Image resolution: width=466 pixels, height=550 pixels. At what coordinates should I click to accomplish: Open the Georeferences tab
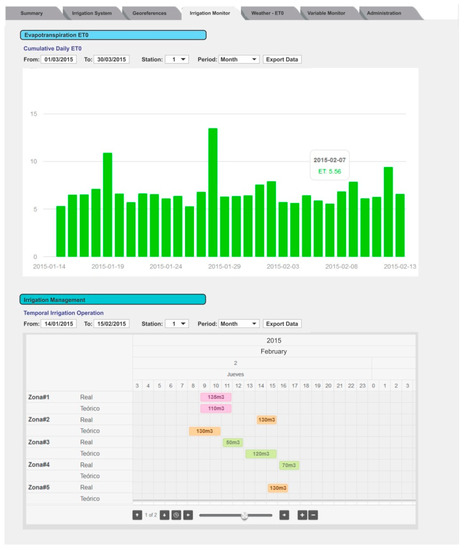[149, 13]
